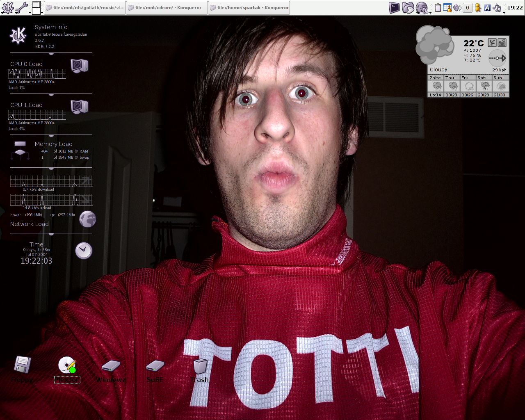Click the Cloudy condition label
525x420 pixels.
438,70
